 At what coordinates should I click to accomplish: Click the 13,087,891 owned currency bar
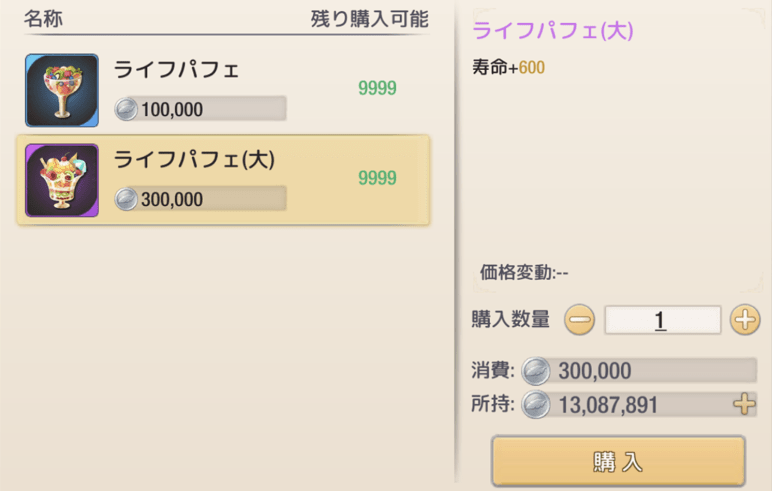[630, 404]
